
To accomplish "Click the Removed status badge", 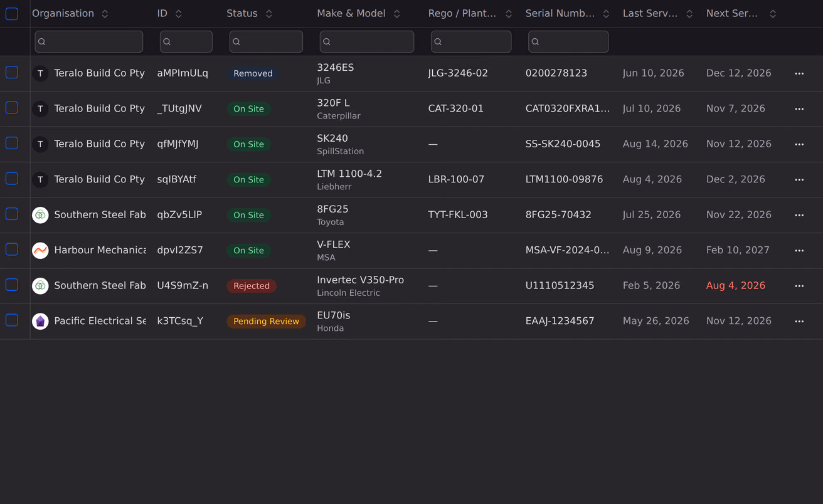I will pyautogui.click(x=253, y=73).
